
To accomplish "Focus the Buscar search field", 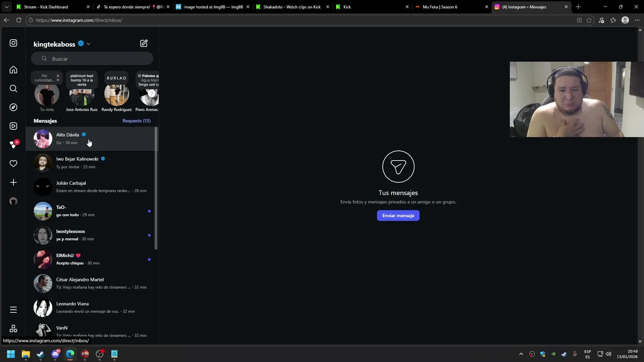I will [x=92, y=59].
